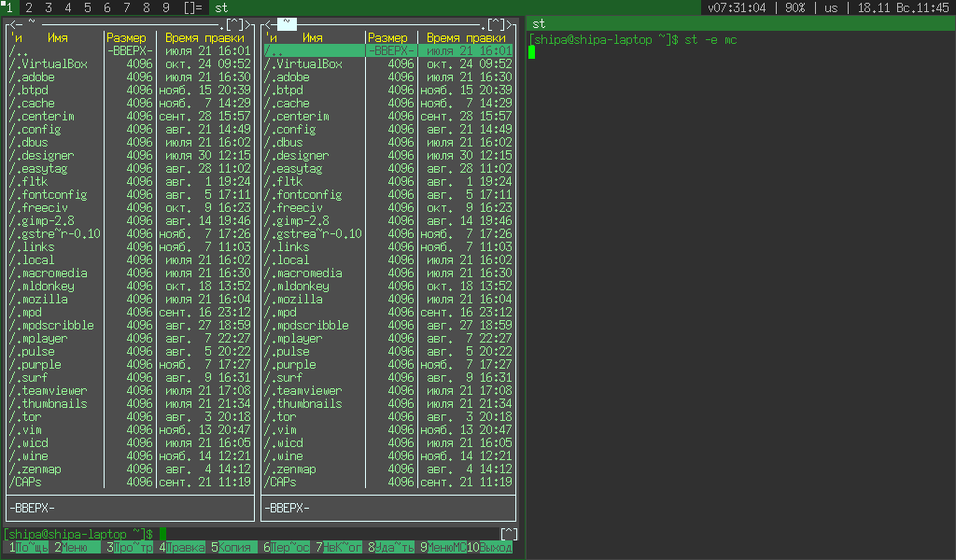This screenshot has width=956, height=560.
Task: Open left panel directory history list
Action: (x=232, y=23)
